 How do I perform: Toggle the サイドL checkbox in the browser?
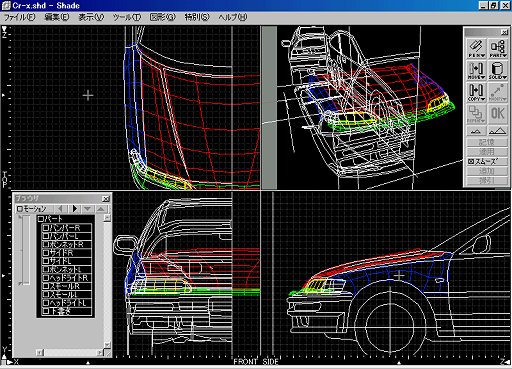point(46,261)
